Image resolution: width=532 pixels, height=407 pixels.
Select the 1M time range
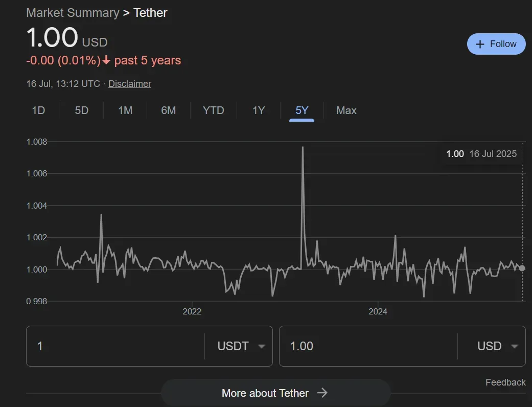(x=124, y=110)
